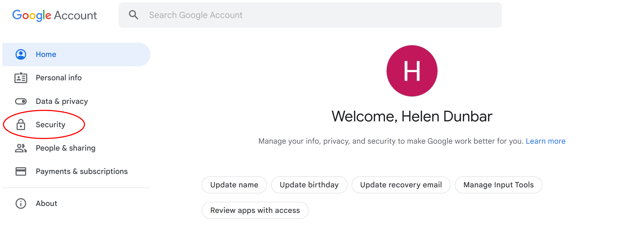The image size is (644, 225).
Task: Click the Data & privacy toggle icon
Action: pyautogui.click(x=21, y=101)
